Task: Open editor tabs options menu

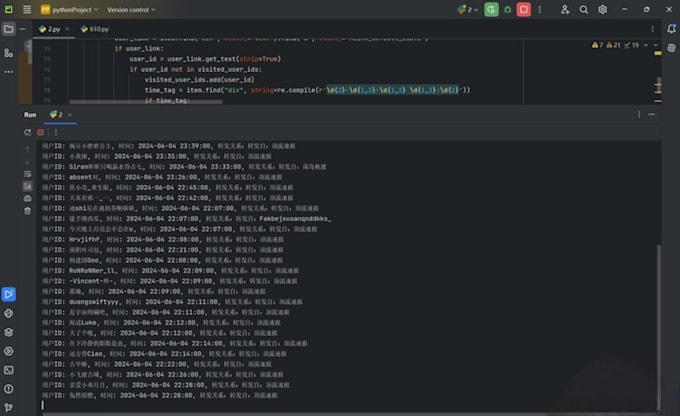Action: pyautogui.click(x=652, y=29)
